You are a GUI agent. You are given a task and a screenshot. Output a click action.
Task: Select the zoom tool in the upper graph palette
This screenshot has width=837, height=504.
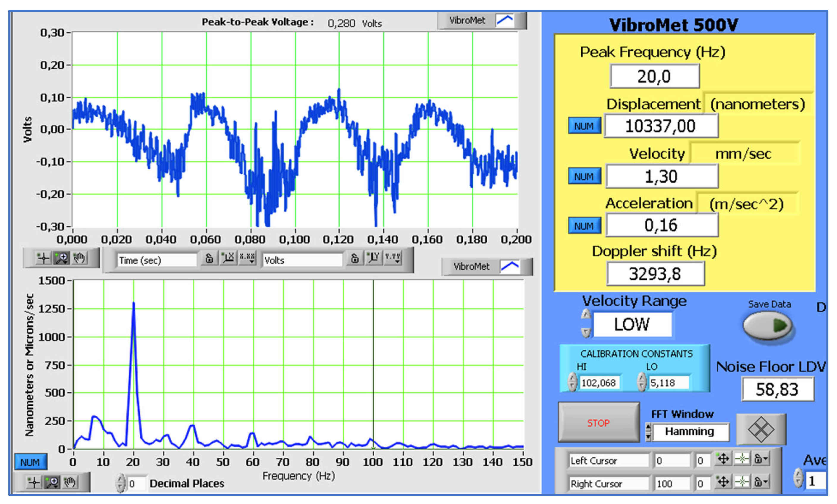62,258
